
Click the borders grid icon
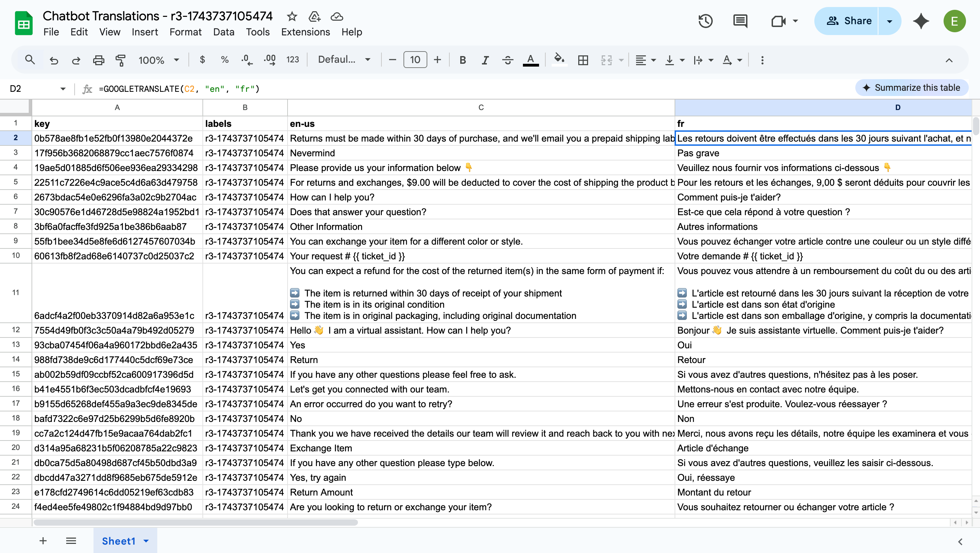[x=582, y=60]
